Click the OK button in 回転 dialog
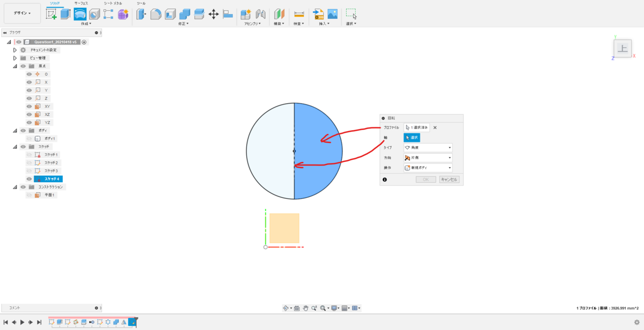 pos(426,180)
